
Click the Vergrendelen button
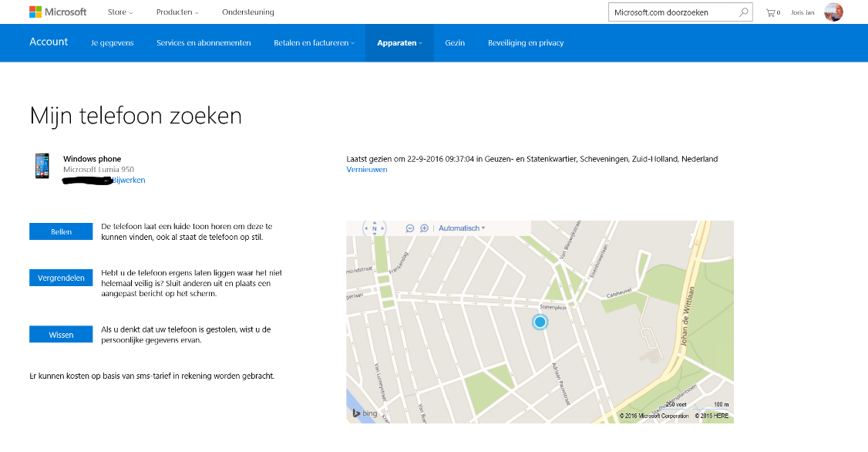(x=61, y=278)
